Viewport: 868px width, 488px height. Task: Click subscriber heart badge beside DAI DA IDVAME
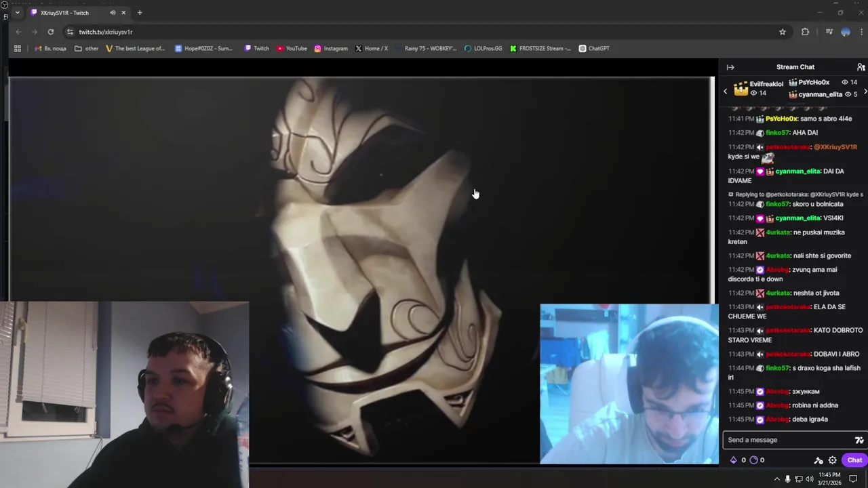pos(760,171)
